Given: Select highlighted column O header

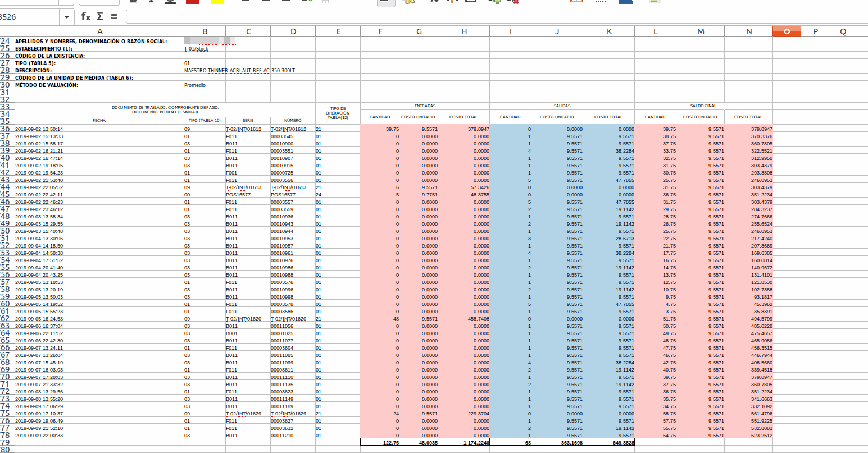Looking at the screenshot, I should [x=787, y=32].
